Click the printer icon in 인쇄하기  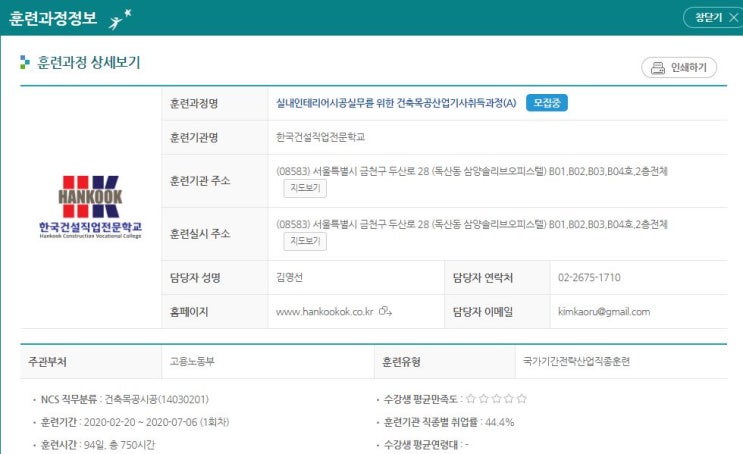click(658, 68)
